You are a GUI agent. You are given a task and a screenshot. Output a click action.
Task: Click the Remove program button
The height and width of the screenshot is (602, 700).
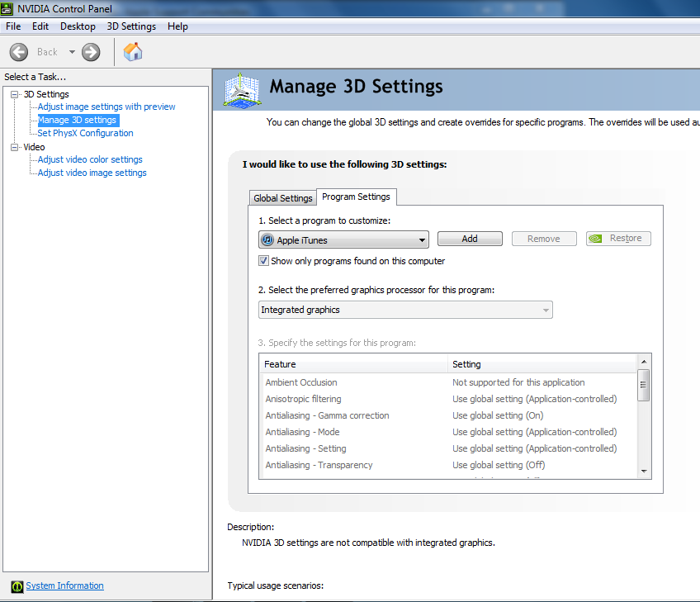click(544, 239)
